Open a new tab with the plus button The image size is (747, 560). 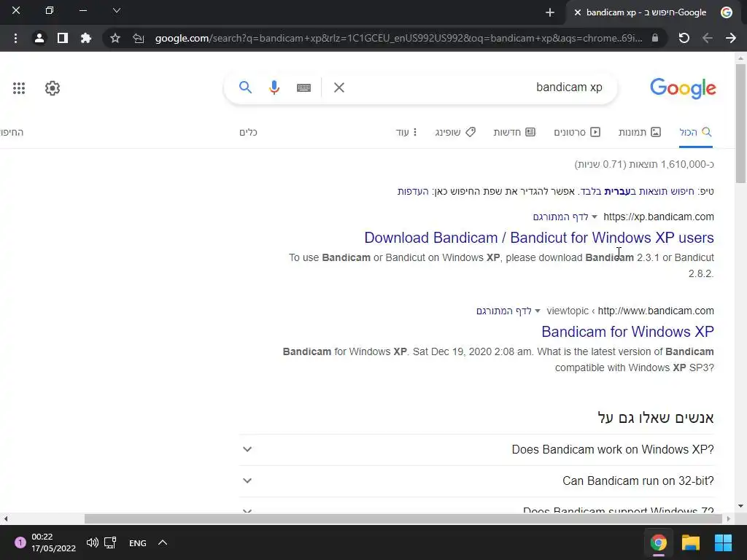point(550,12)
